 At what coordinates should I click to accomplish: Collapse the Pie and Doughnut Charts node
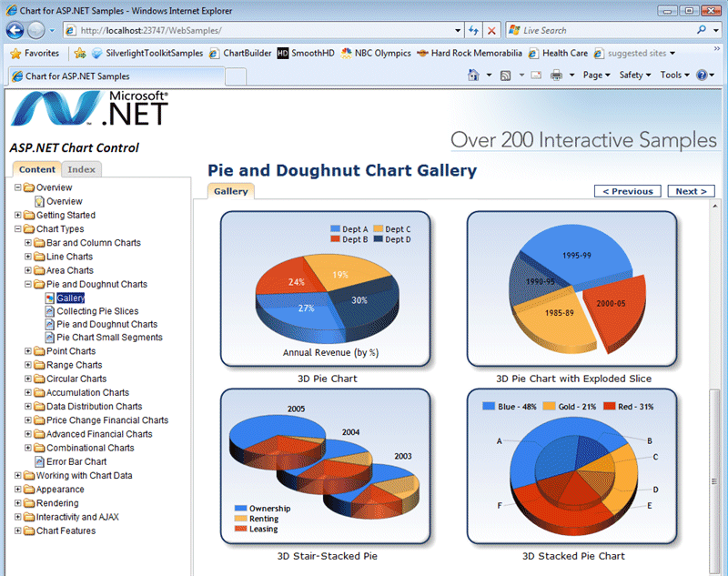[28, 284]
